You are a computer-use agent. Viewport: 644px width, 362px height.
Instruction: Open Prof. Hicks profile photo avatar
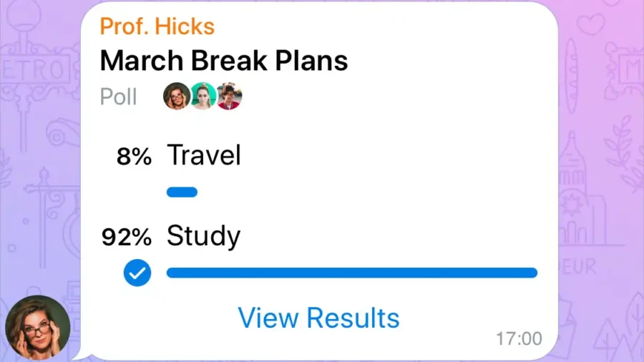click(x=37, y=328)
